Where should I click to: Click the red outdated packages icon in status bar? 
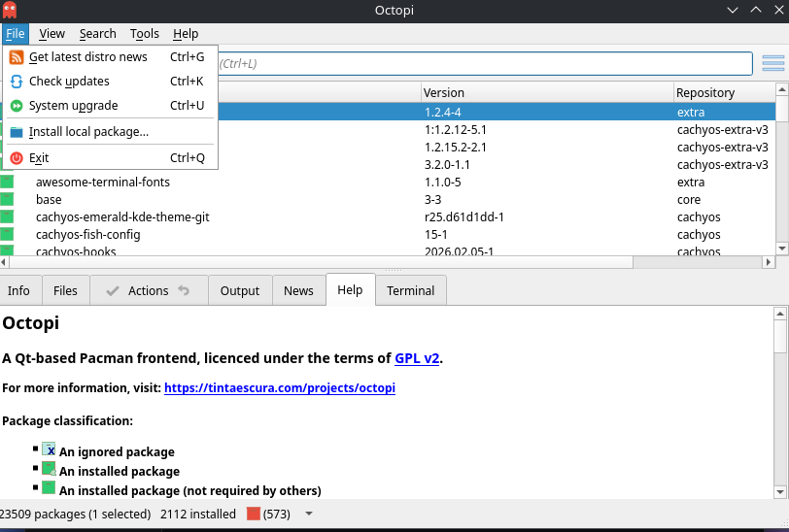[x=254, y=514]
